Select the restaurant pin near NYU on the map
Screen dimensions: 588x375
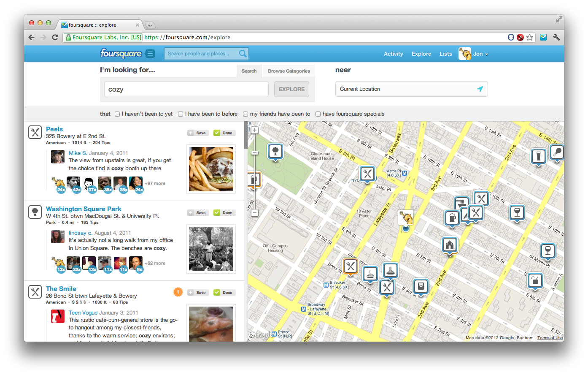tap(367, 174)
